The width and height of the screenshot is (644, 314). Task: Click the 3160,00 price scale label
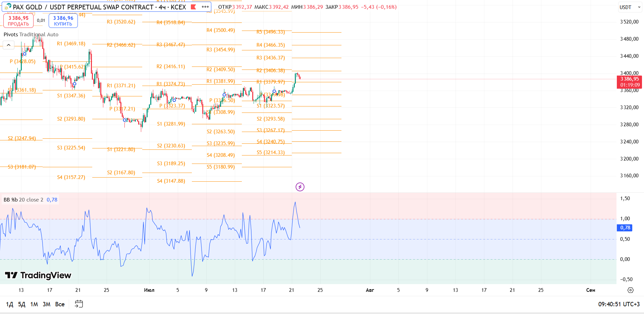click(630, 176)
